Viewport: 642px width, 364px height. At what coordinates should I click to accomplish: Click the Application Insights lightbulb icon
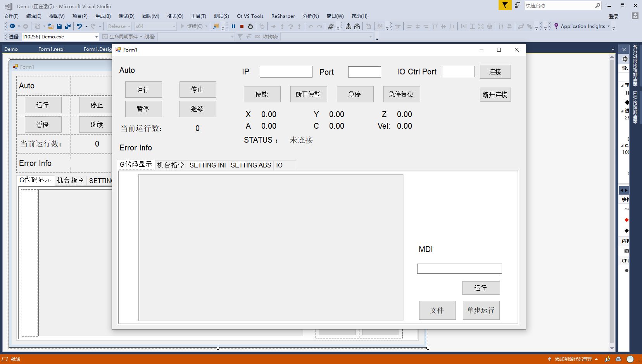click(x=556, y=26)
